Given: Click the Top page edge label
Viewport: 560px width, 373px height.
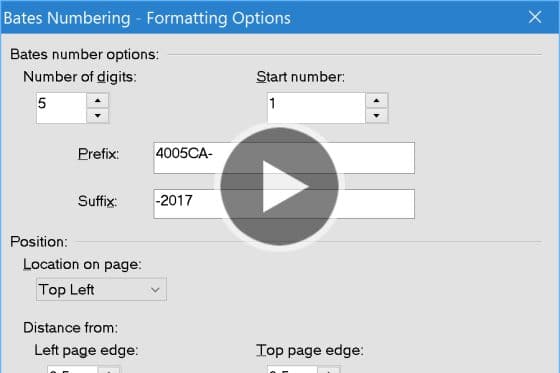Looking at the screenshot, I should [310, 350].
